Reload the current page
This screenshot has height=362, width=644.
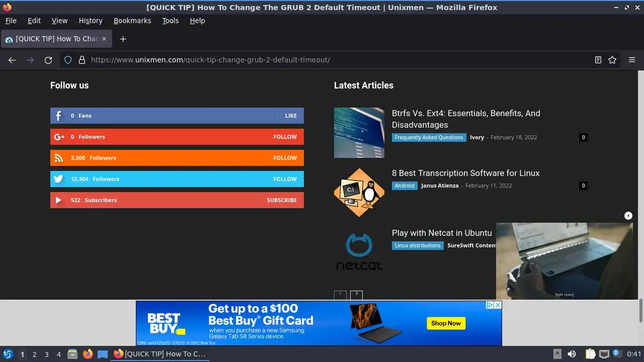pos(48,60)
